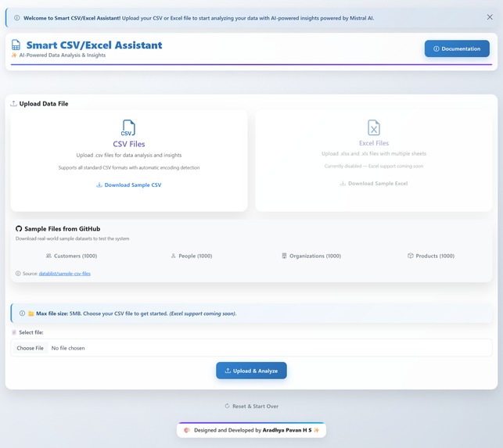
Task: Click the spreadsheet logo icon beside app title
Action: tap(16, 45)
